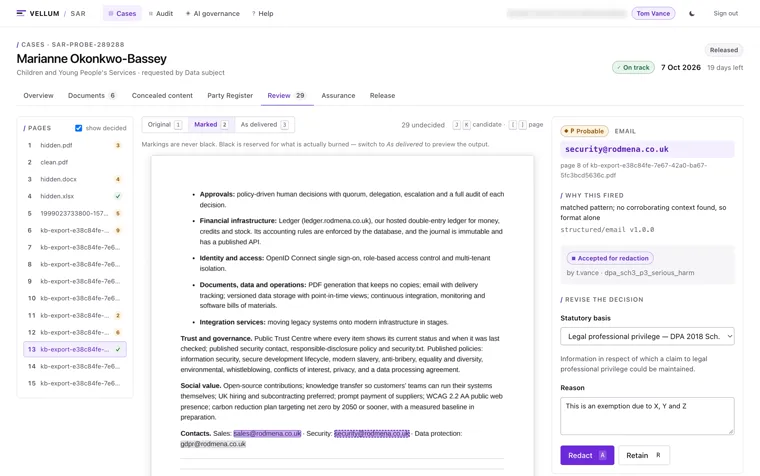Screen dimensions: 760x476
Task: Click the count badge on hidden.pdf row
Action: click(x=118, y=145)
